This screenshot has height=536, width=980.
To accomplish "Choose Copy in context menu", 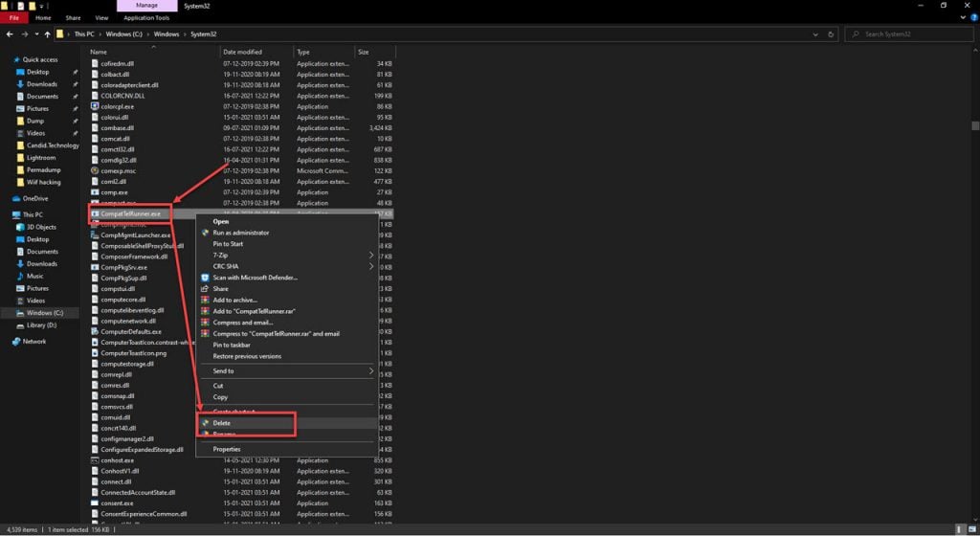I will pos(287,396).
